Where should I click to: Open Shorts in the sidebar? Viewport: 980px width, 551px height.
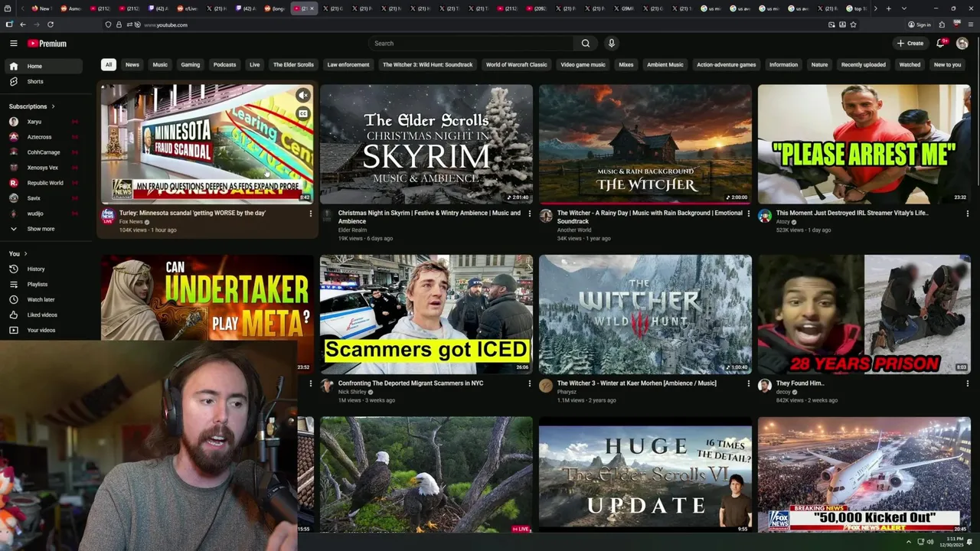[x=44, y=82]
